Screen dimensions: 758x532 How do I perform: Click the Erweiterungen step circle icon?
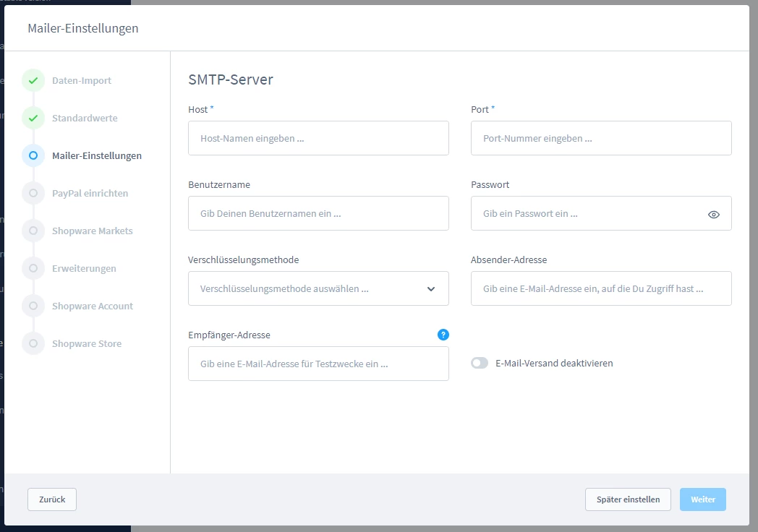33,268
